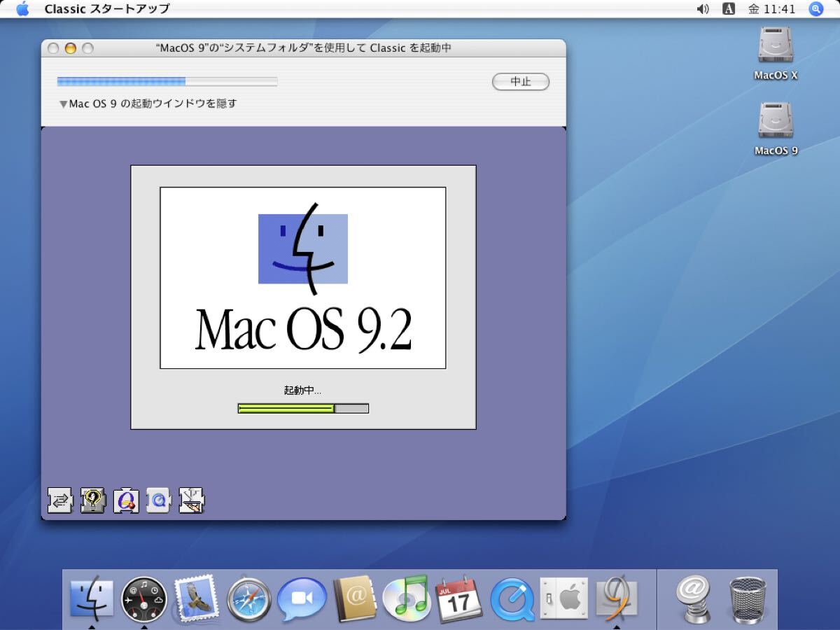The width and height of the screenshot is (840, 630).
Task: Collapse the Mac OS 9 startup window triangle
Action: coord(63,104)
